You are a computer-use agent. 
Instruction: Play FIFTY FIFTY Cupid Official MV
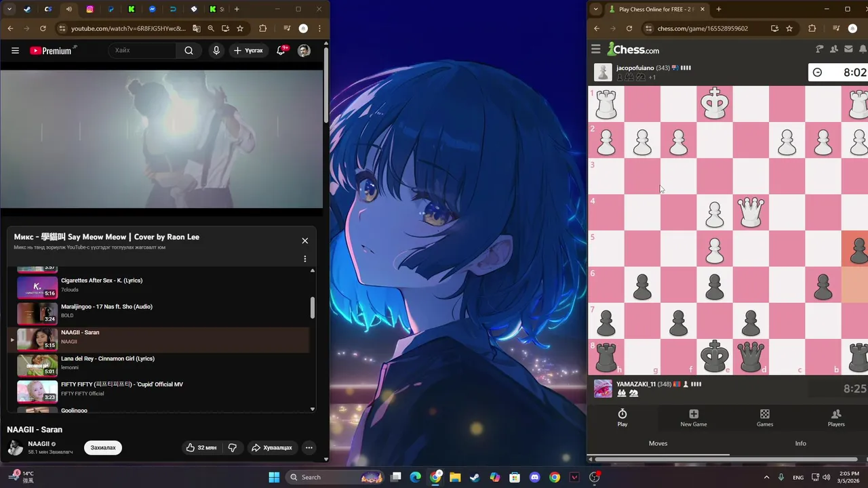[161, 390]
